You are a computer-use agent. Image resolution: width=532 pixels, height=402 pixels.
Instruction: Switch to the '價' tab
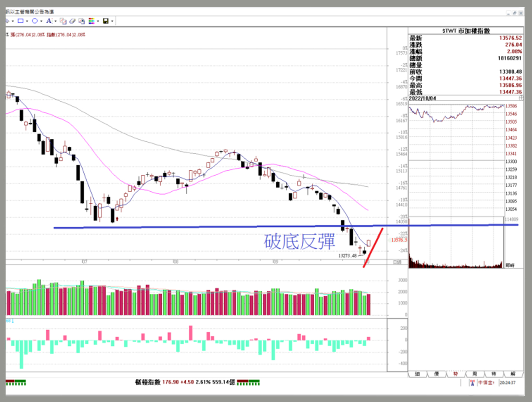click(436, 374)
